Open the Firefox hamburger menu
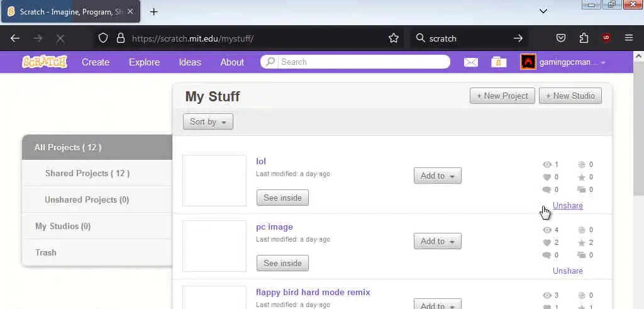 pos(629,38)
